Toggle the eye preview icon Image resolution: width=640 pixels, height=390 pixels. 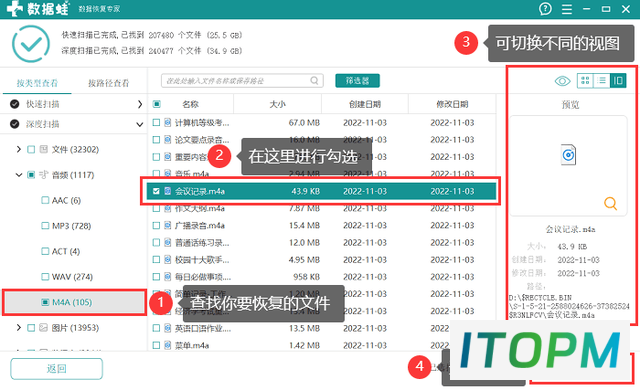coord(562,81)
